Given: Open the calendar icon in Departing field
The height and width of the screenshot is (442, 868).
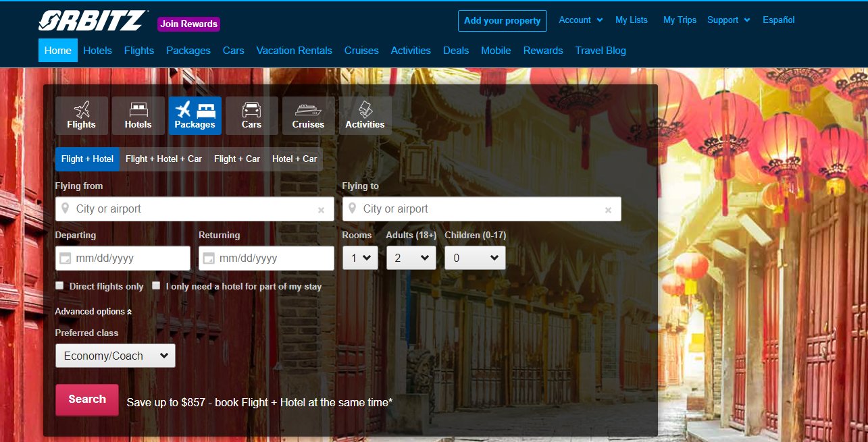Looking at the screenshot, I should (x=64, y=258).
